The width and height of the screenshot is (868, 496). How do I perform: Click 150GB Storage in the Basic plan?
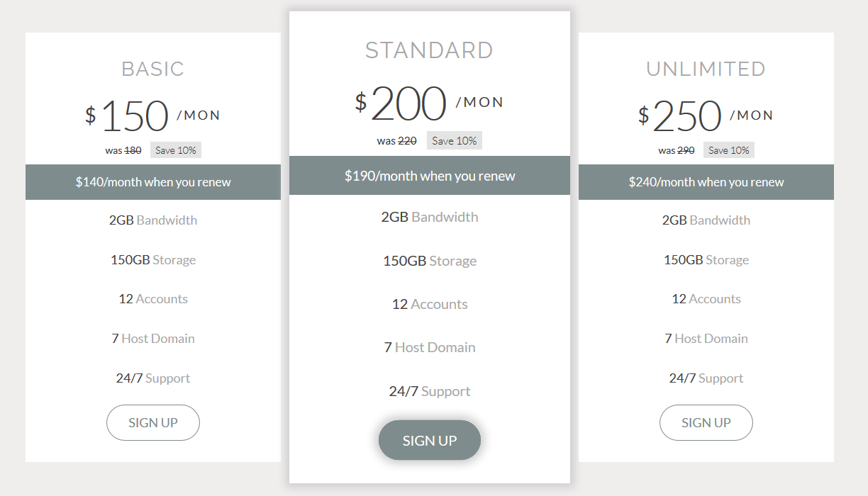(x=153, y=260)
